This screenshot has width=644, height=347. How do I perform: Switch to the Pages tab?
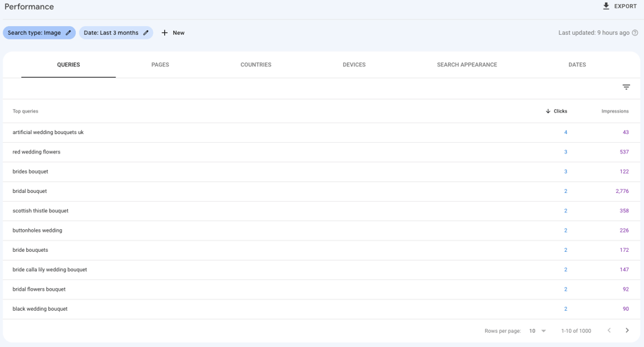click(160, 65)
